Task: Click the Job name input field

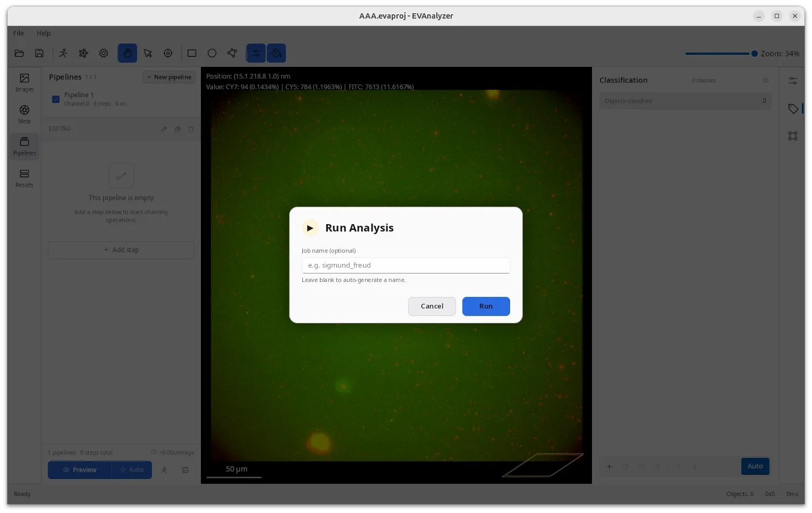Action: point(406,266)
